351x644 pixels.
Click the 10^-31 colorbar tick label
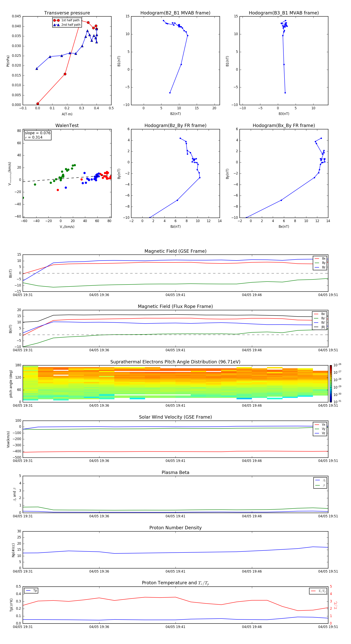(x=337, y=402)
